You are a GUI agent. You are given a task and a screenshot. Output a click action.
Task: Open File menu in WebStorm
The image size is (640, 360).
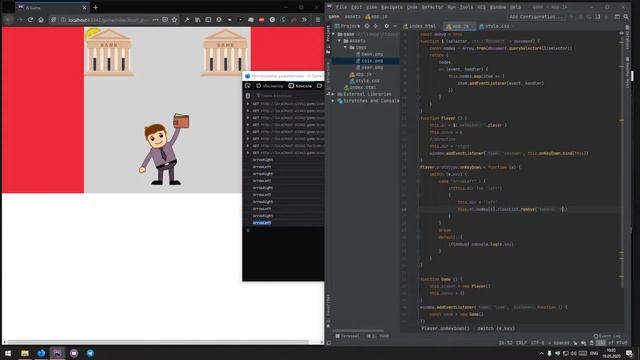point(341,7)
